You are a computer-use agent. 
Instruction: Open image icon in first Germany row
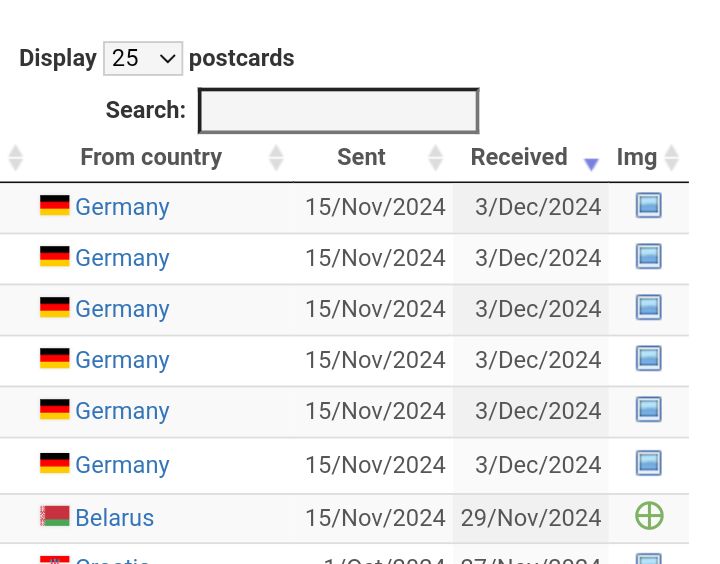pyautogui.click(x=648, y=205)
